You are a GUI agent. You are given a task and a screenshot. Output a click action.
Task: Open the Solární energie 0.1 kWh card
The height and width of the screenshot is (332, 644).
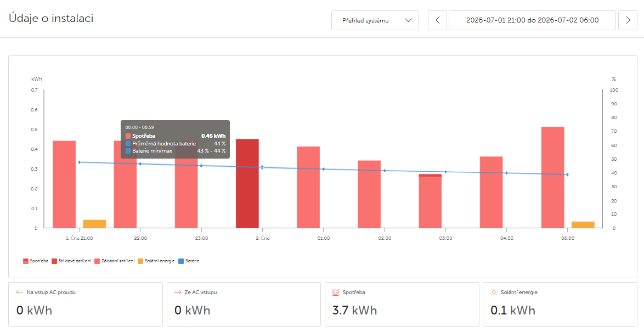560,304
